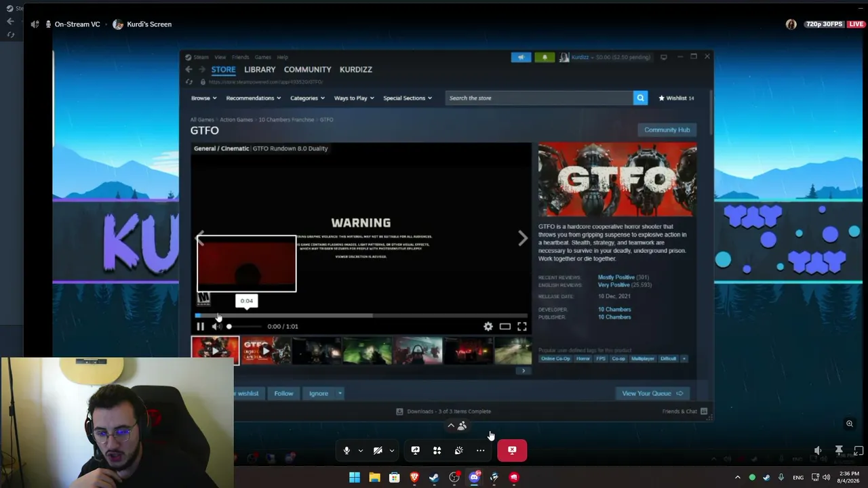Mute microphone in call controls
Viewport: 868px width, 488px height.
347,450
